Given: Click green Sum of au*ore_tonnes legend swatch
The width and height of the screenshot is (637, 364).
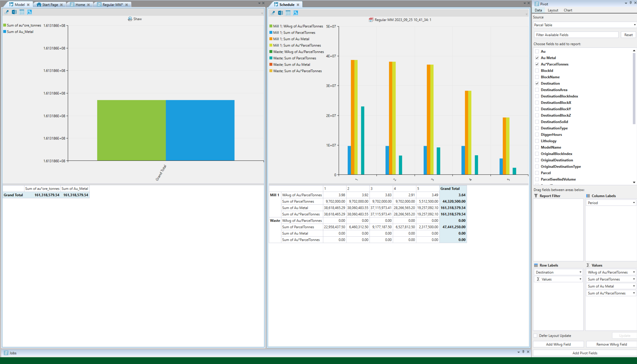Looking at the screenshot, I should point(5,25).
